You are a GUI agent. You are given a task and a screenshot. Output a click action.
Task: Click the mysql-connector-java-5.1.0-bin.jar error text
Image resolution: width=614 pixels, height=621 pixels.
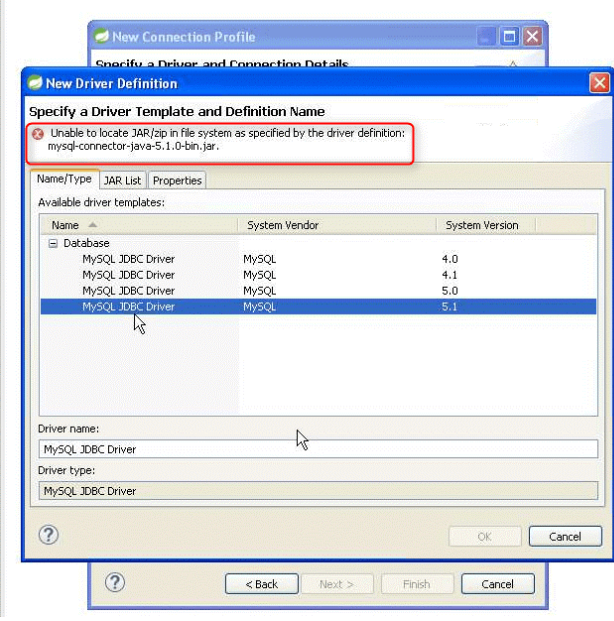pos(133,146)
